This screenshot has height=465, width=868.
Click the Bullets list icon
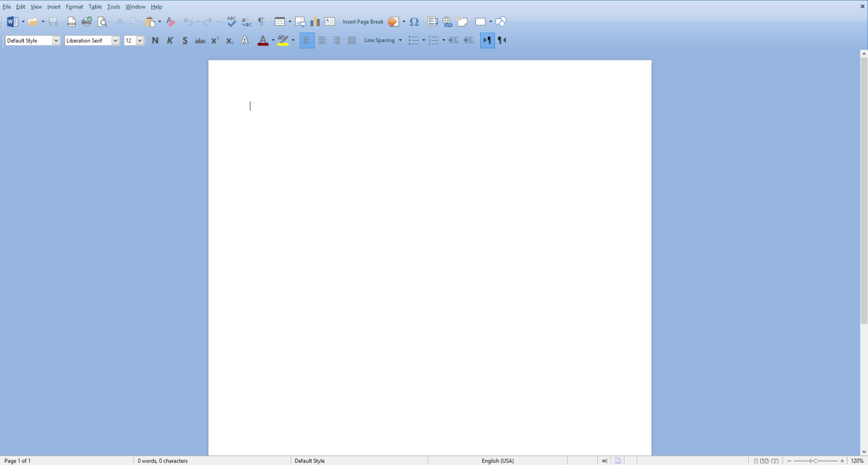click(414, 41)
